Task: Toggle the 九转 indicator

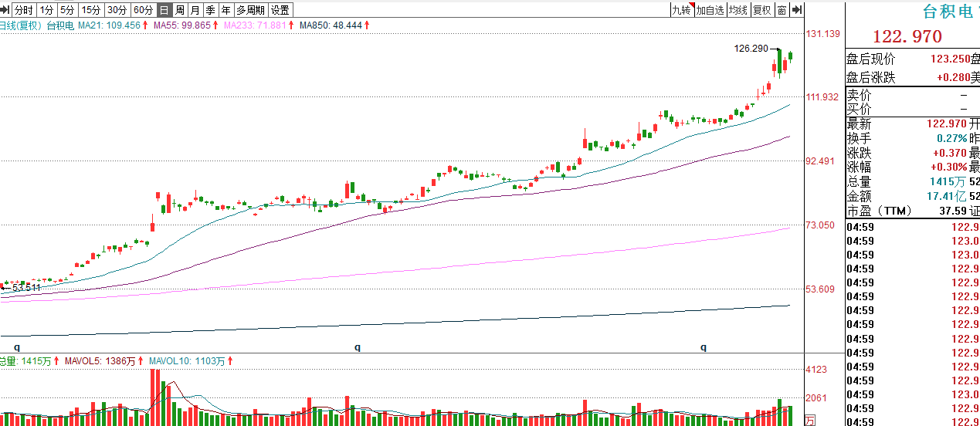Action: (681, 10)
